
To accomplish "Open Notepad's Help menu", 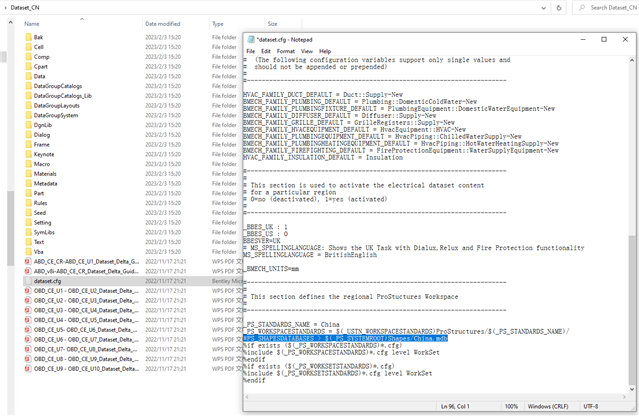I will click(325, 51).
